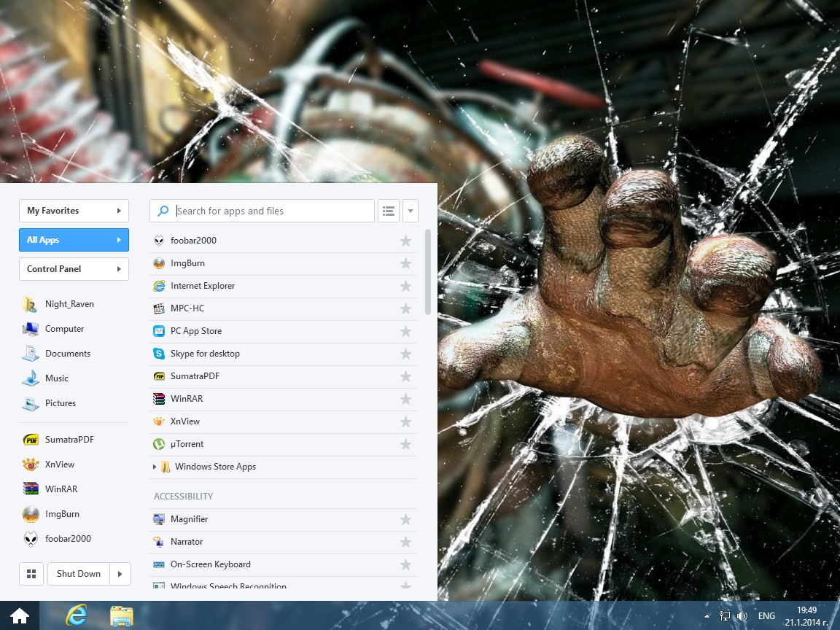
Task: Click the pinned XnView icon in left pane
Action: click(x=31, y=464)
